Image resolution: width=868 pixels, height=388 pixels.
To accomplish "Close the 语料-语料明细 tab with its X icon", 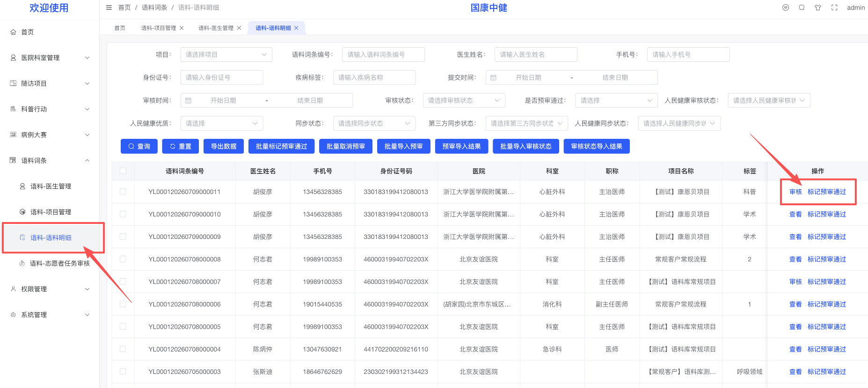I will pyautogui.click(x=296, y=28).
